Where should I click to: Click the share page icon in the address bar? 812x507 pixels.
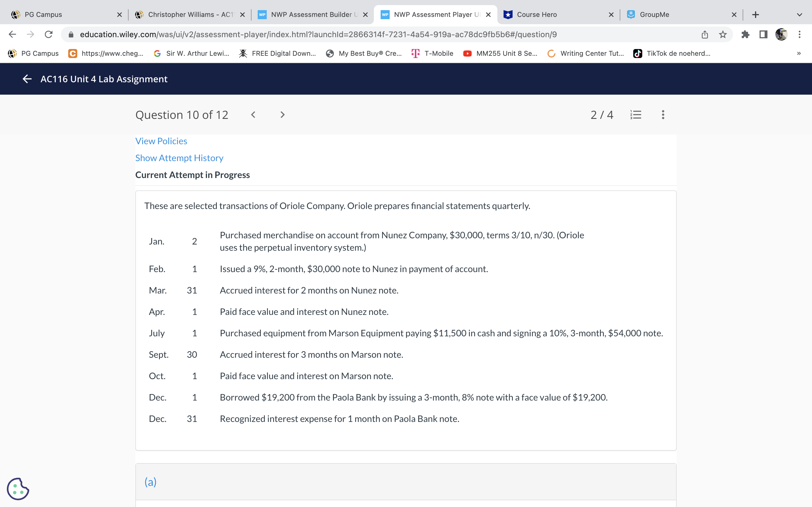click(x=705, y=35)
